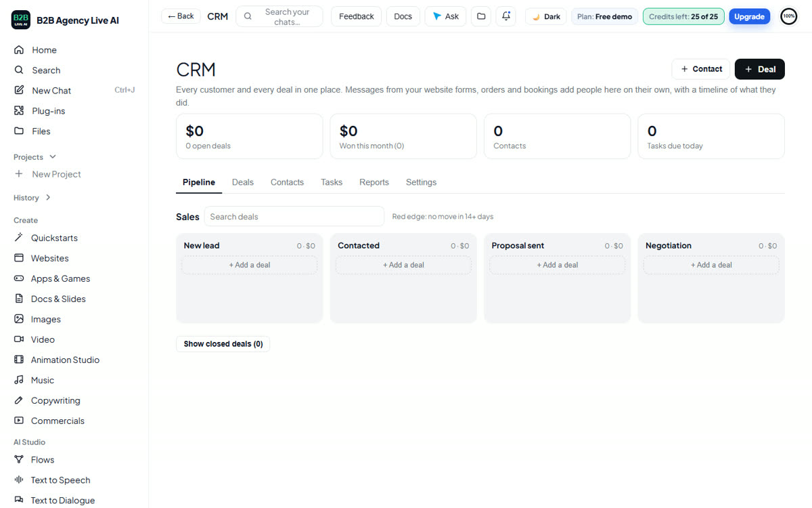
Task: Add a deal in Contacted column
Action: tap(403, 265)
